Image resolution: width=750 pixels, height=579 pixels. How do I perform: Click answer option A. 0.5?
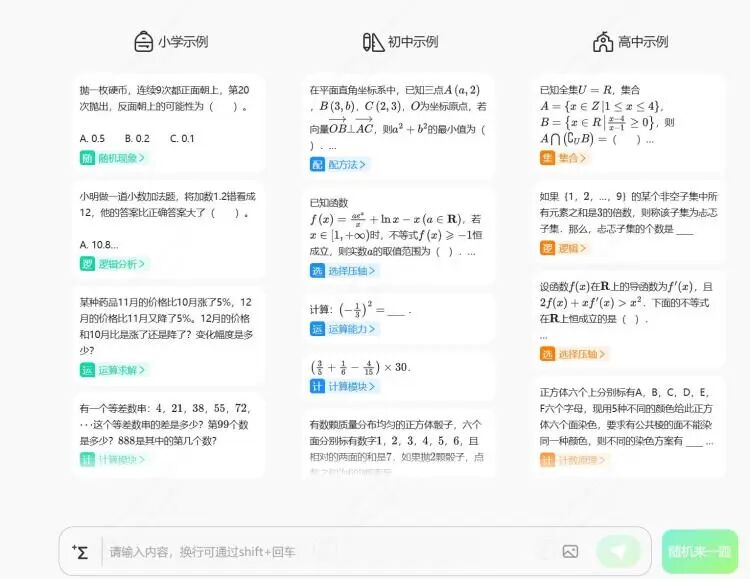pos(92,139)
